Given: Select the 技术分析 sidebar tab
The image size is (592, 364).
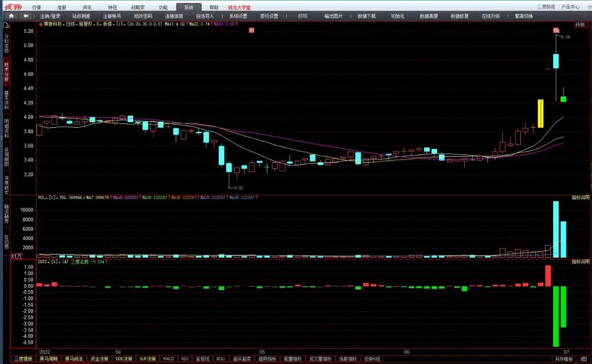Looking at the screenshot, I should click(x=7, y=72).
